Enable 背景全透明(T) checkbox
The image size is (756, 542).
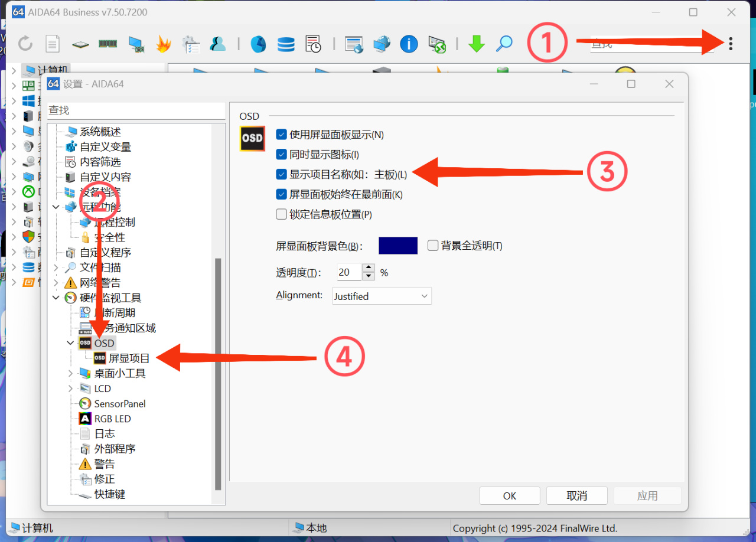(x=433, y=245)
